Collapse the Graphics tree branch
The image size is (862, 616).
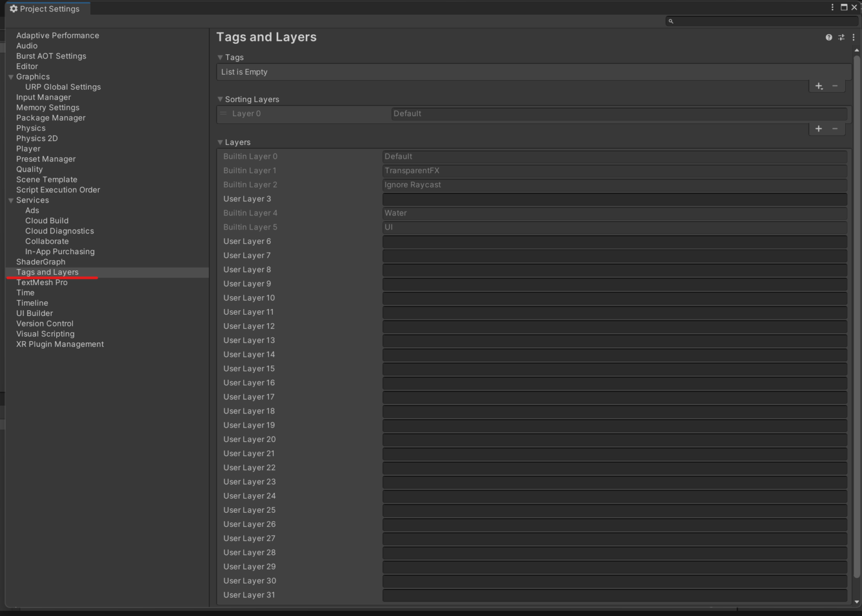click(11, 77)
